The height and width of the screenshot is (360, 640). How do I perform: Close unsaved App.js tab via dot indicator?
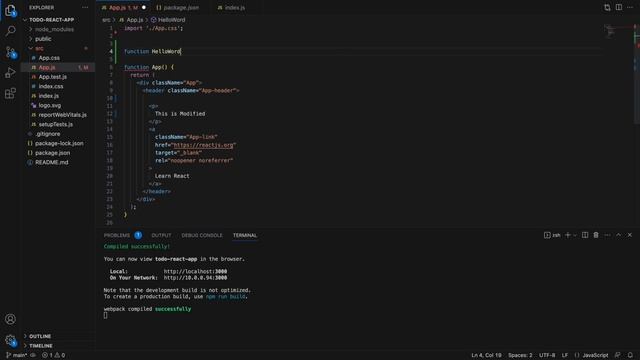144,7
